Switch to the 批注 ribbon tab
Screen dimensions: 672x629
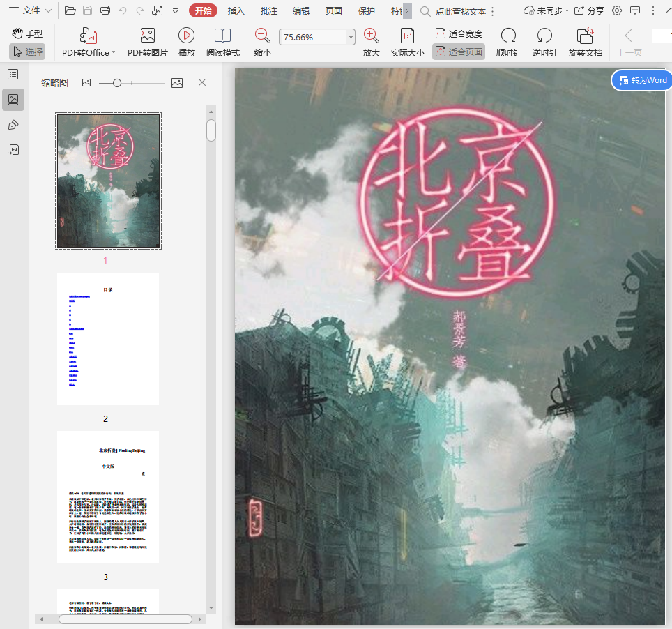[x=268, y=10]
